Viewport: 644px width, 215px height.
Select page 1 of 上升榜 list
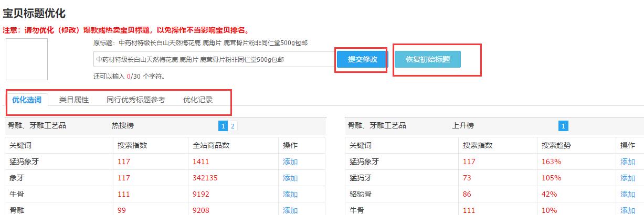[x=563, y=126]
